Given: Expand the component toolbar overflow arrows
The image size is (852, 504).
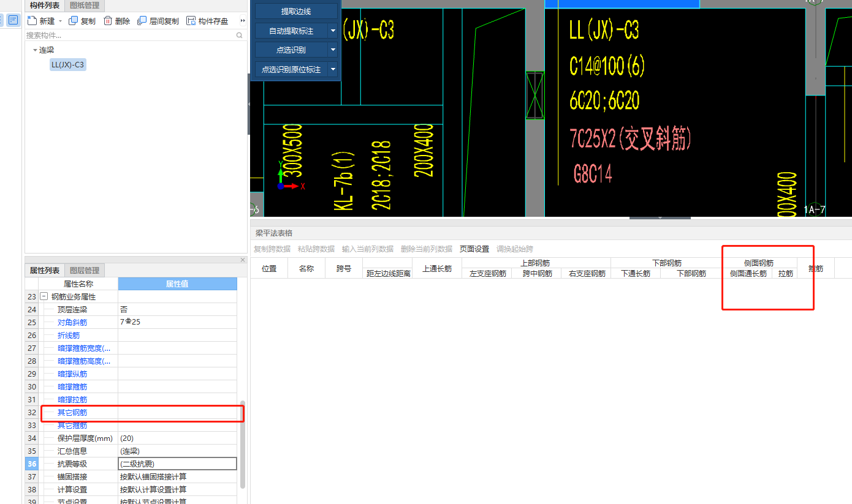Looking at the screenshot, I should click(242, 21).
